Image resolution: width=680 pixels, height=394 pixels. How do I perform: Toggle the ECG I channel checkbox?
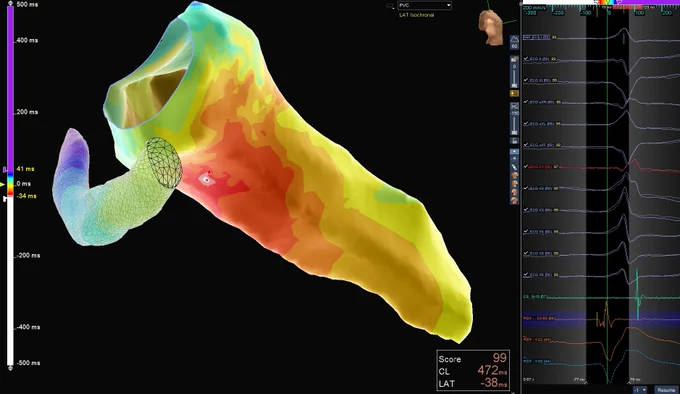coord(526,59)
